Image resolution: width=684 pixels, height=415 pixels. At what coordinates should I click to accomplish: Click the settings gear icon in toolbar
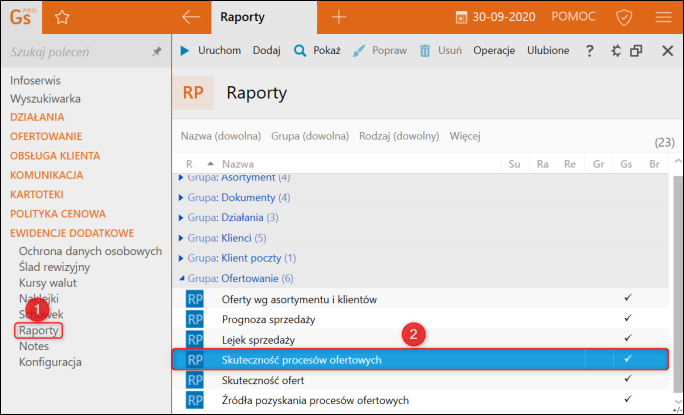pyautogui.click(x=616, y=51)
